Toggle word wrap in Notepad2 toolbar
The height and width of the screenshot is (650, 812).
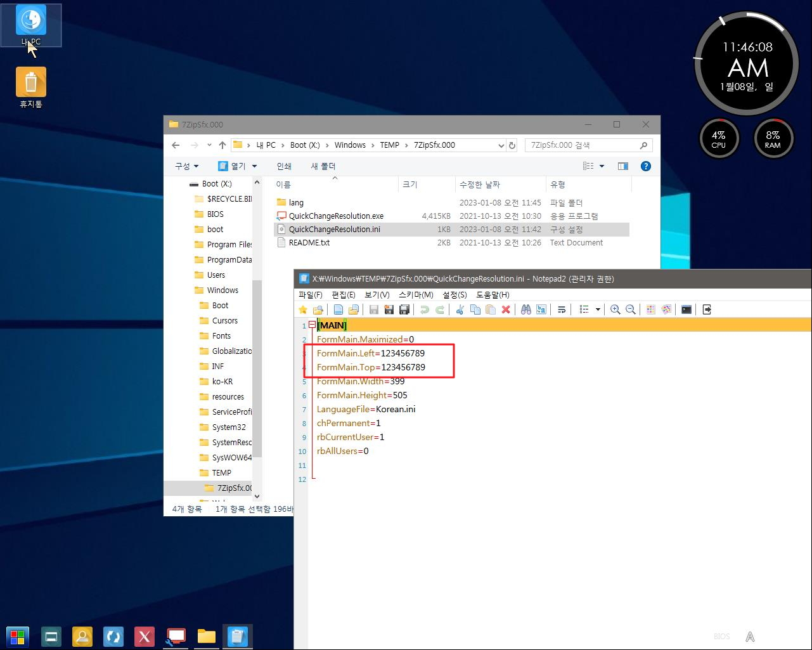[x=562, y=309]
